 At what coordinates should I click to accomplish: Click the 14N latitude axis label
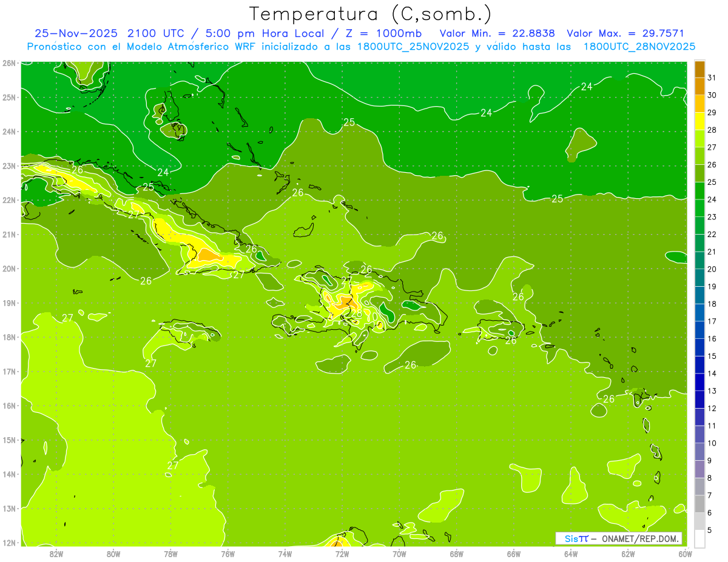coord(9,474)
